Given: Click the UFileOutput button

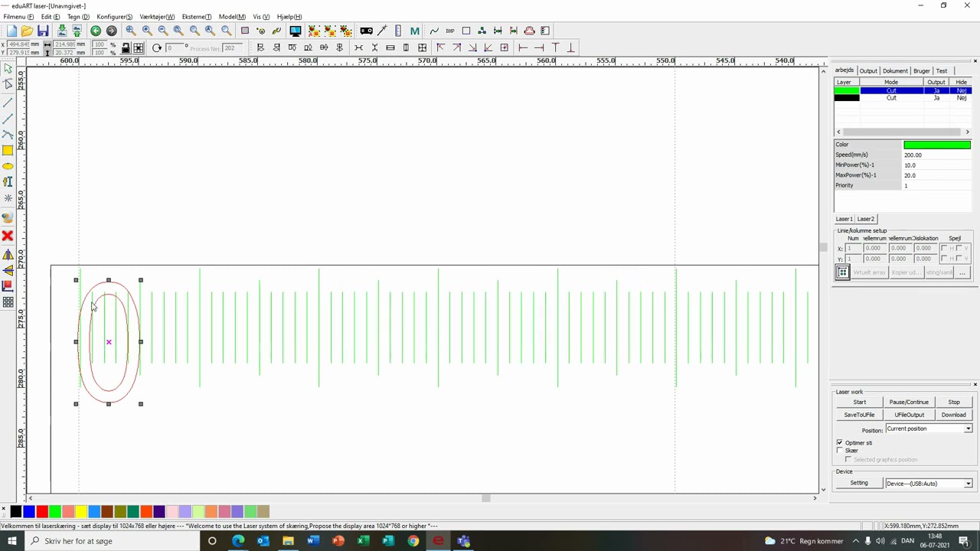Looking at the screenshot, I should (x=909, y=415).
